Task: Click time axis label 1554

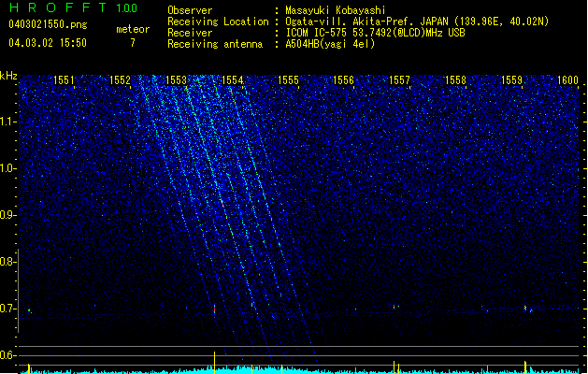Action: (x=232, y=80)
